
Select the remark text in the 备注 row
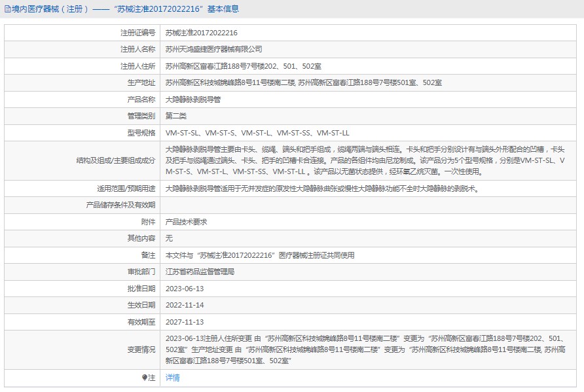tap(260, 255)
